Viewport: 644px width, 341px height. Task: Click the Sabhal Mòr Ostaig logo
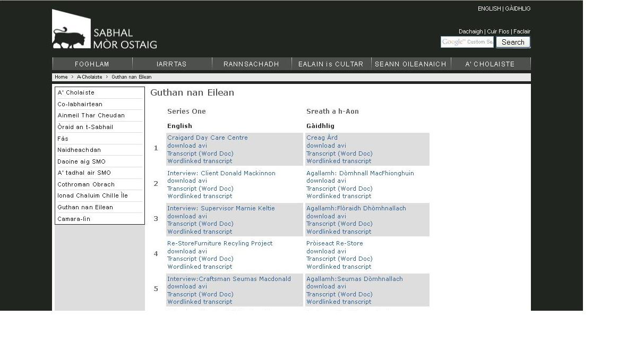[x=104, y=31]
